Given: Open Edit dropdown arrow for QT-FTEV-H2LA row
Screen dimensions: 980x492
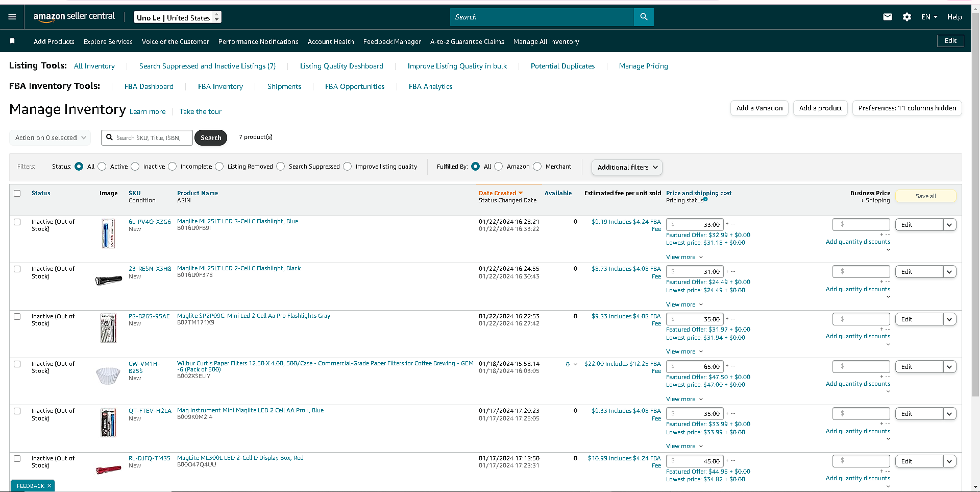Looking at the screenshot, I should tap(949, 414).
